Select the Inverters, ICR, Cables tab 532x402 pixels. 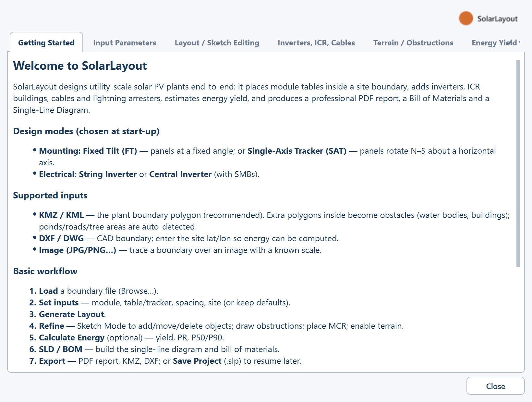point(316,42)
